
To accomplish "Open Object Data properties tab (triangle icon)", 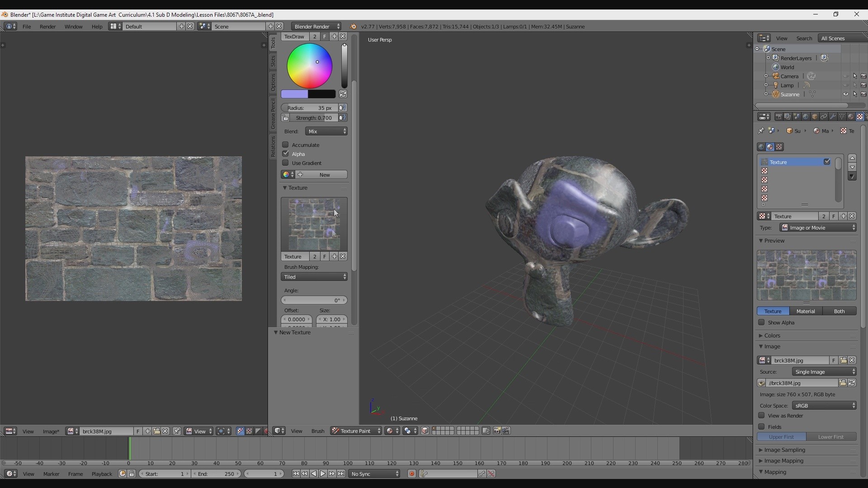I will (x=842, y=117).
